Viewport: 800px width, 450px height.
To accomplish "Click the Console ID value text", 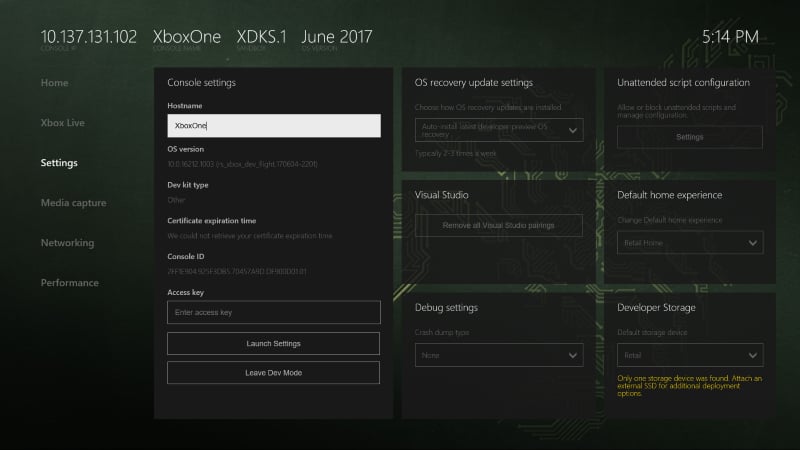I will click(x=237, y=271).
